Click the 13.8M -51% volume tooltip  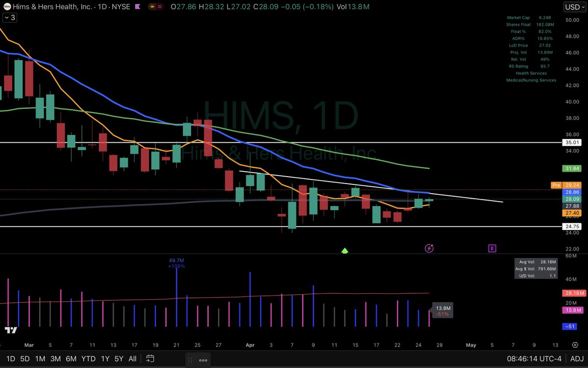pos(443,311)
